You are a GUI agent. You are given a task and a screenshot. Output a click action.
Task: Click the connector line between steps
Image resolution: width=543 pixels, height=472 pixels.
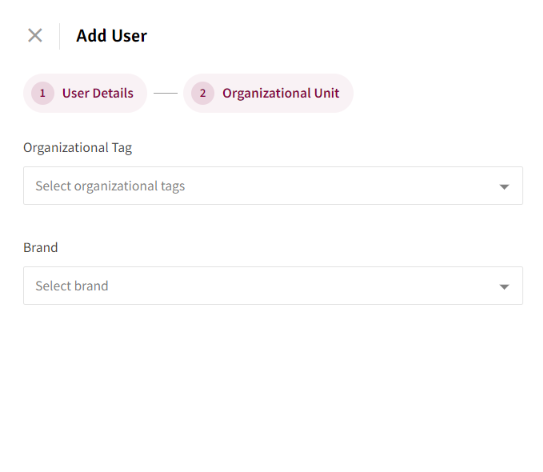click(166, 93)
